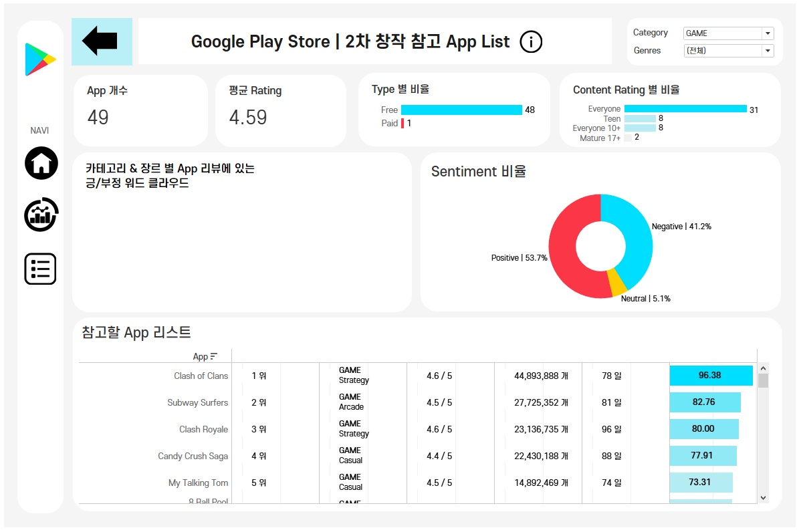Click the 78 일 days cell
The height and width of the screenshot is (532, 799).
(612, 376)
